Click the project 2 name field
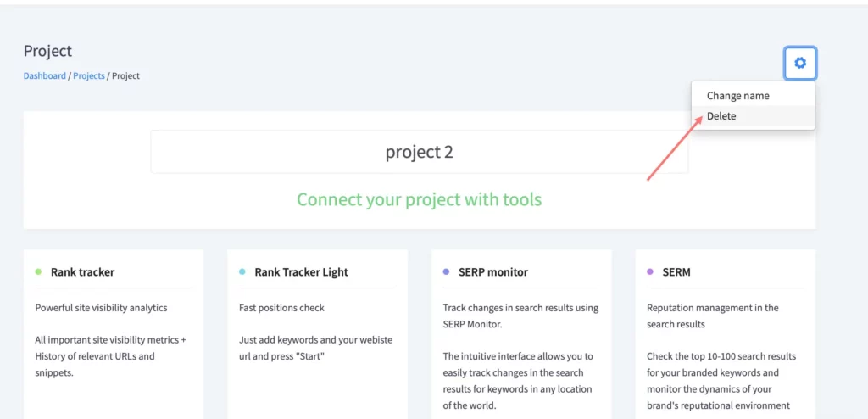Image resolution: width=868 pixels, height=419 pixels. click(x=419, y=152)
